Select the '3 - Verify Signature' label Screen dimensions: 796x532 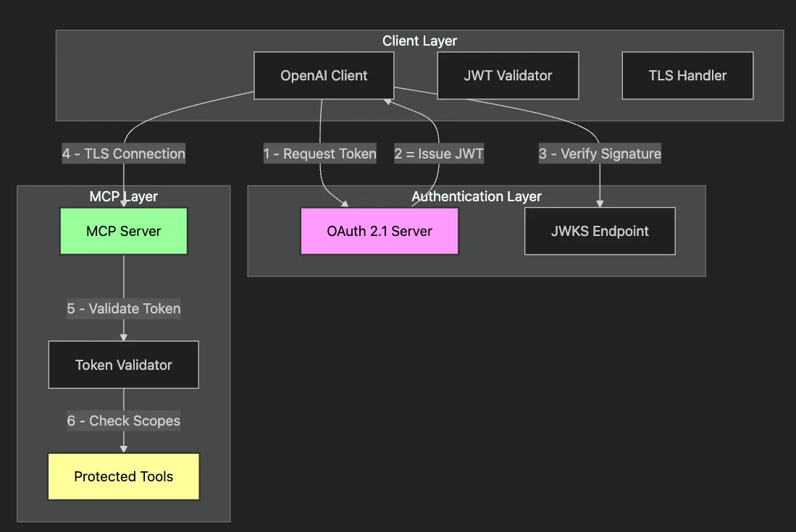coord(600,153)
